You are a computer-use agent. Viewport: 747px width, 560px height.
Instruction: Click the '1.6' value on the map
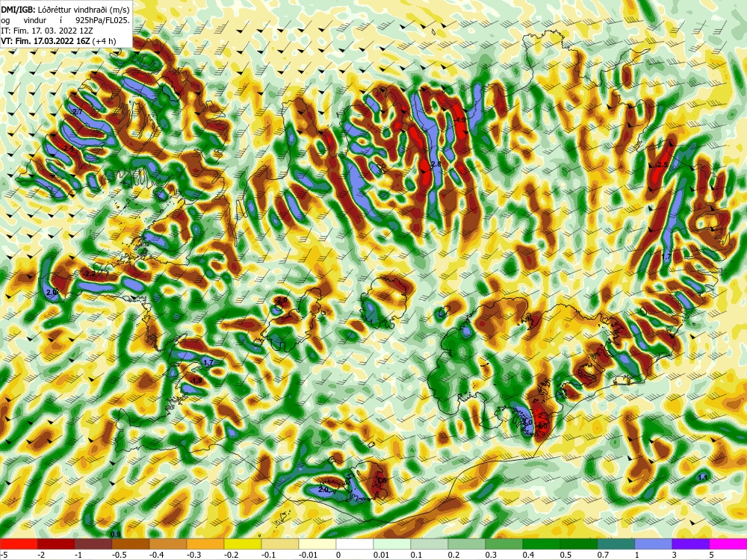pyautogui.click(x=382, y=481)
